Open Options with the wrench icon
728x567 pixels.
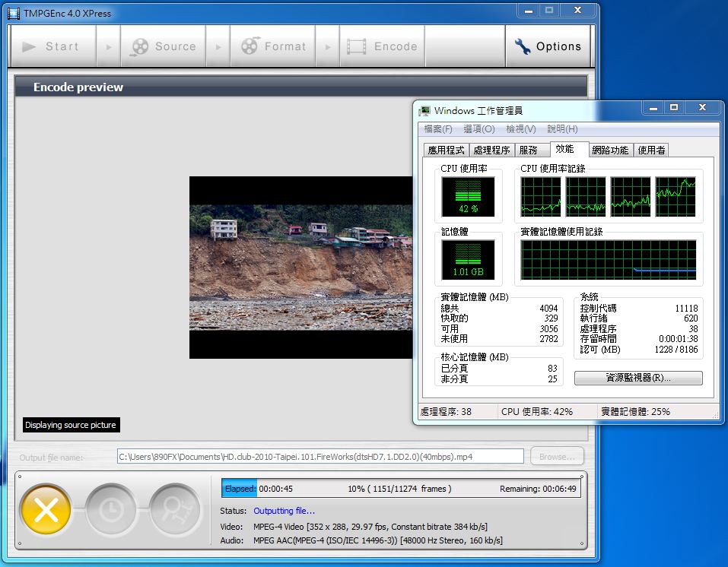click(548, 46)
